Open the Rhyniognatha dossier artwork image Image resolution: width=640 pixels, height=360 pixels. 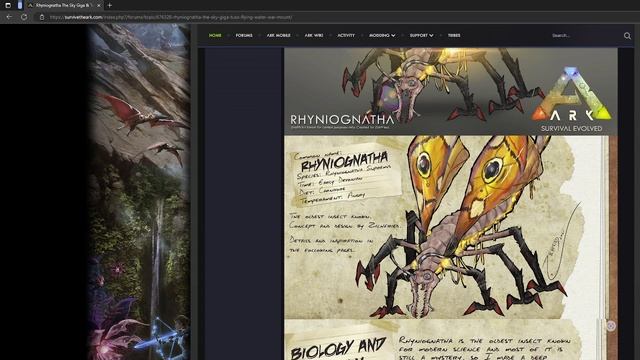451,227
